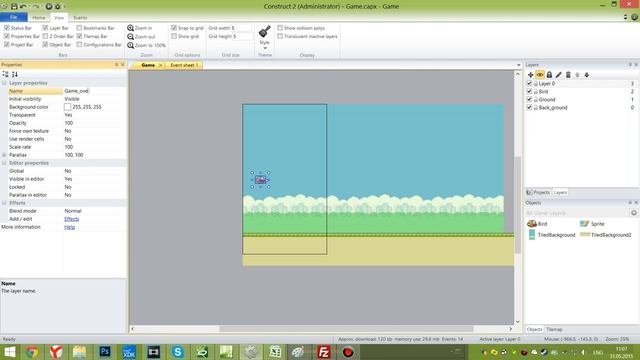This screenshot has width=640, height=360.
Task: Collapse the Editor properties section
Action: (4, 163)
